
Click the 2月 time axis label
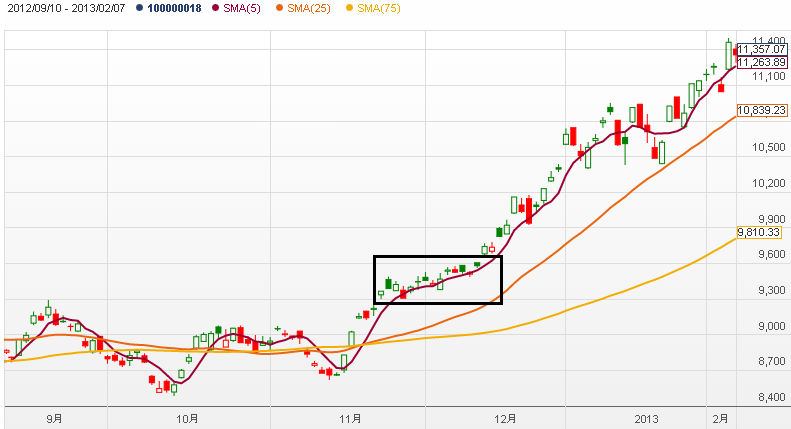720,419
